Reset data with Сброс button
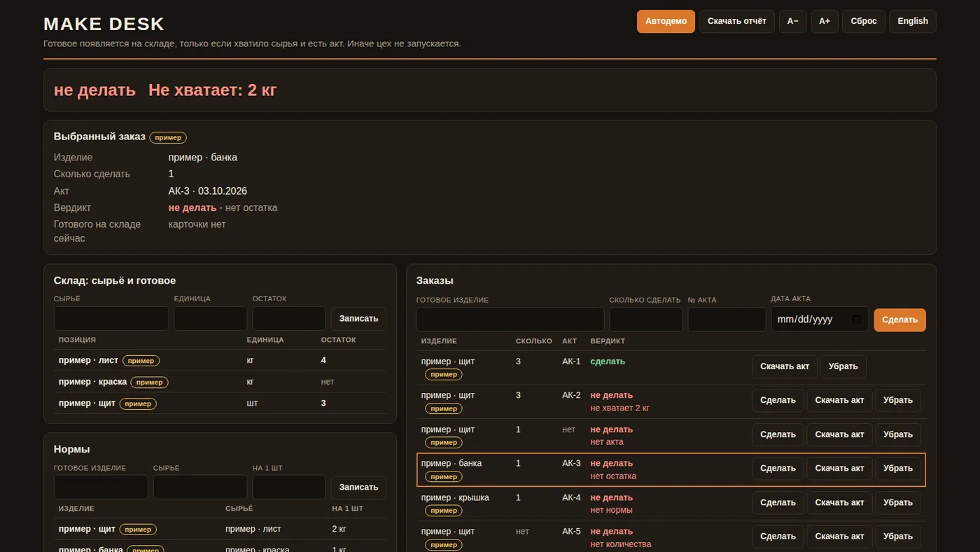 864,21
